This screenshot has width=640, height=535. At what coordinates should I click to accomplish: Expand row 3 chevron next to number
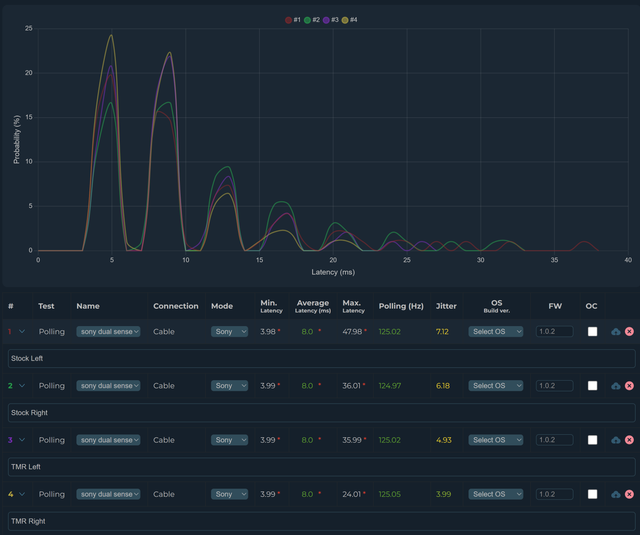tap(22, 440)
